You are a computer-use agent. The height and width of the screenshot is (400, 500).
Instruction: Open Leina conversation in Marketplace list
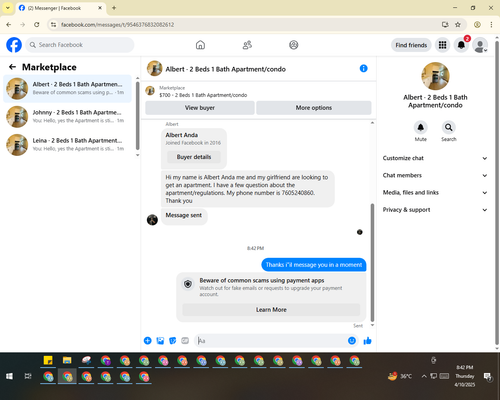[x=67, y=145]
